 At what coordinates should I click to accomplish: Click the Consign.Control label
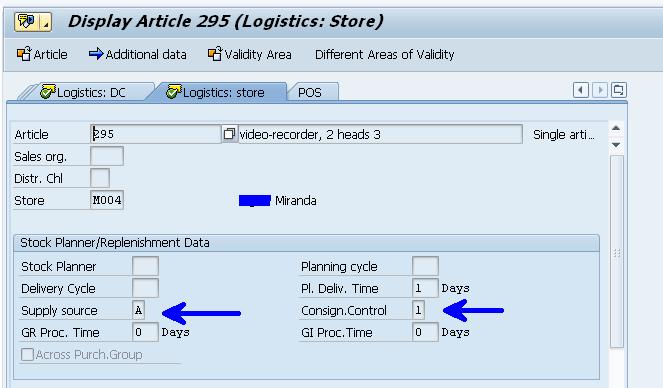[344, 311]
